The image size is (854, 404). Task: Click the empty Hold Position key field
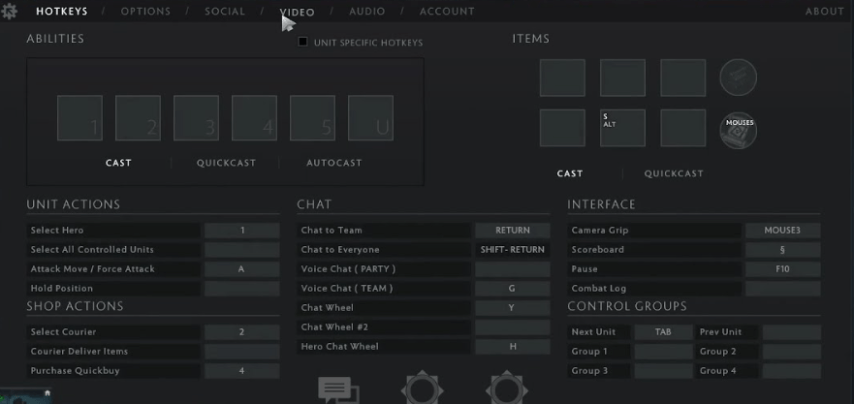pos(242,288)
